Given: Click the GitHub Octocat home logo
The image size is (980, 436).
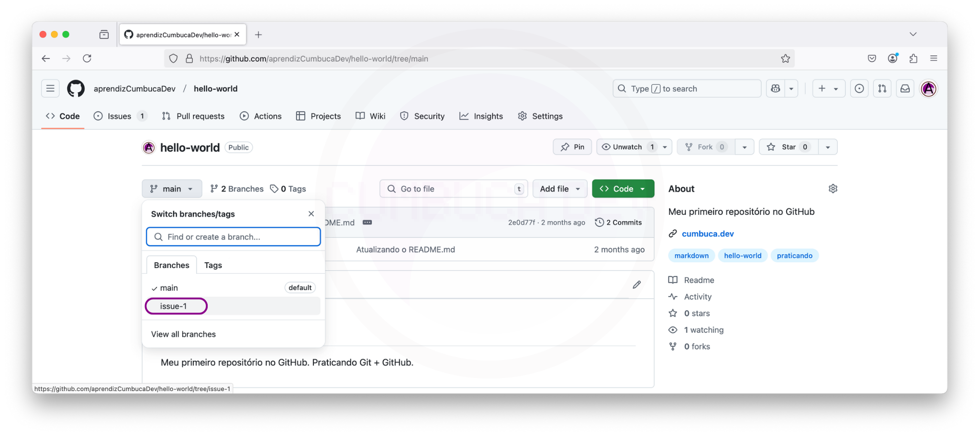Looking at the screenshot, I should click(x=76, y=89).
